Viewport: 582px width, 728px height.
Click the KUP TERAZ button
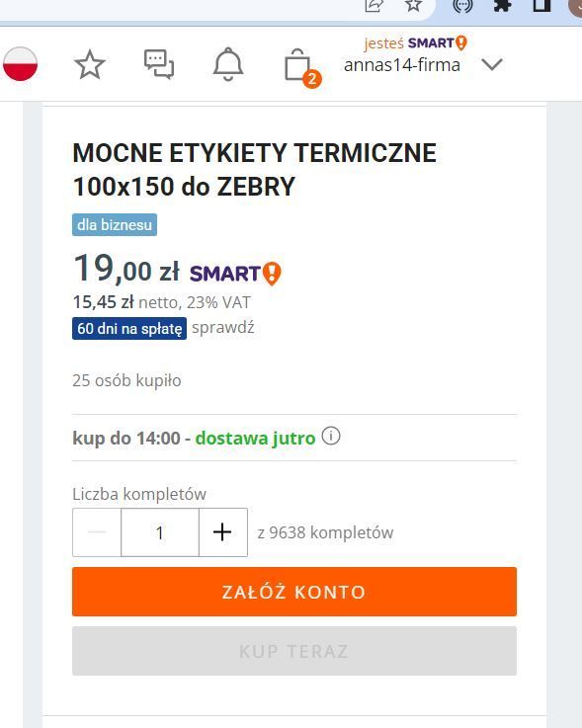pos(294,651)
